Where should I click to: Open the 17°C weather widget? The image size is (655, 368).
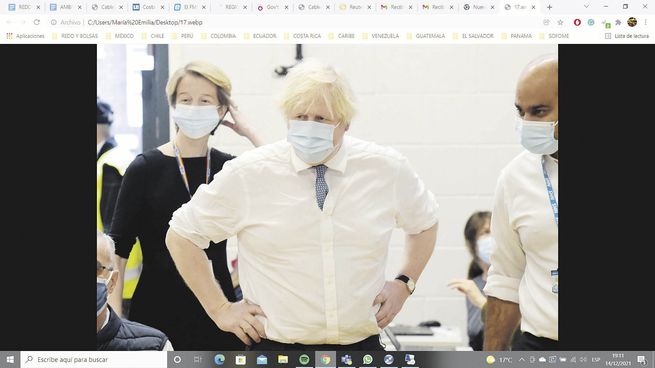(x=499, y=359)
